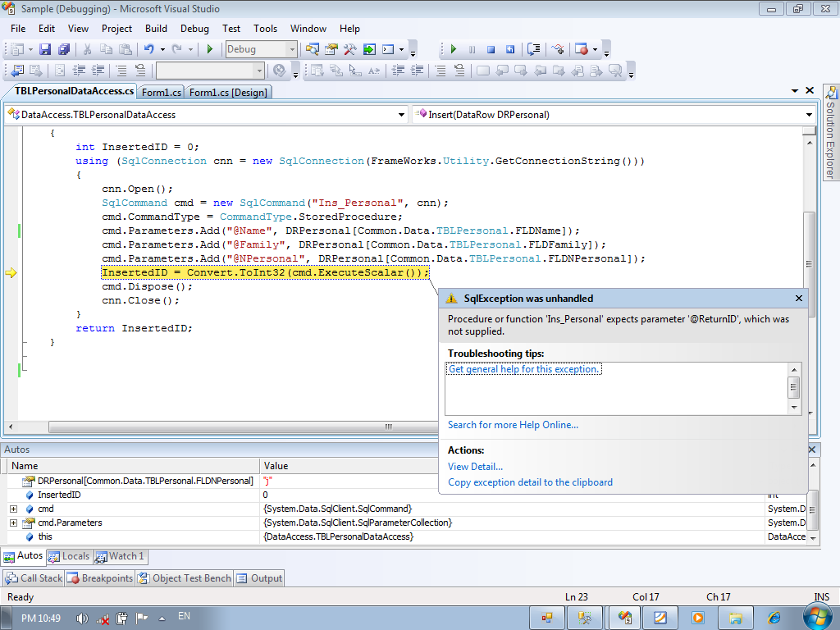The height and width of the screenshot is (630, 840).
Task: Open the Tools menu
Action: [265, 29]
